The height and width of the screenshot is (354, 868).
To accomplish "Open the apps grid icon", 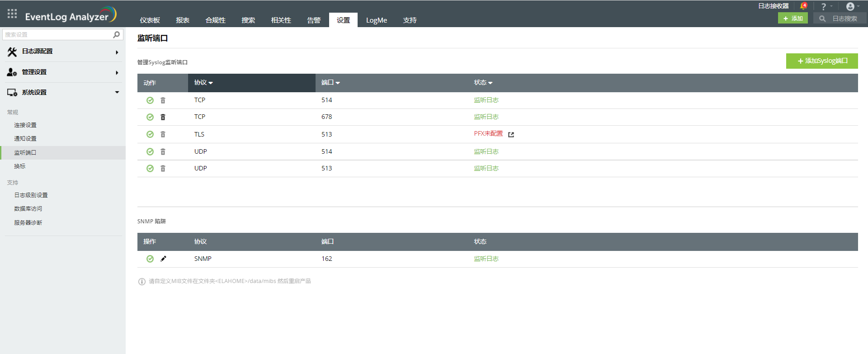I will click(x=12, y=14).
